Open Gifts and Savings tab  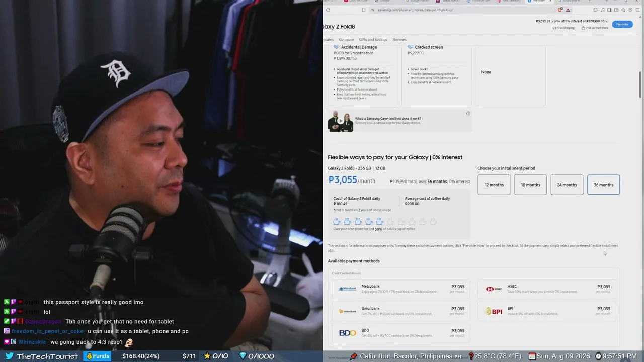point(373,40)
